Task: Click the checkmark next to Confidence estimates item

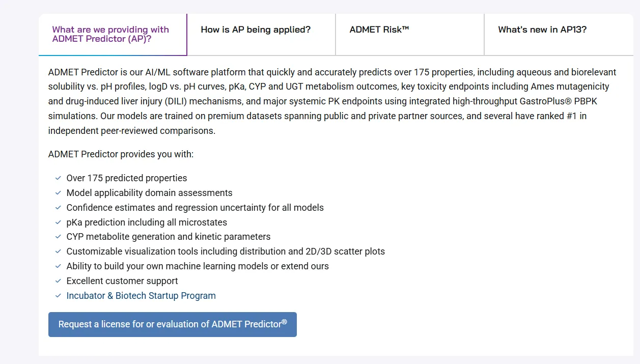Action: coord(58,208)
